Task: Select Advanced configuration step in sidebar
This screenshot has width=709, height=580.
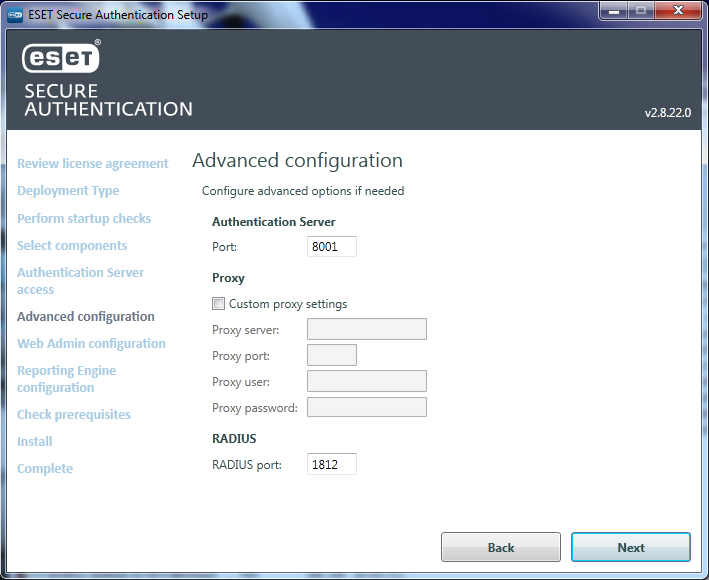Action: pyautogui.click(x=86, y=316)
